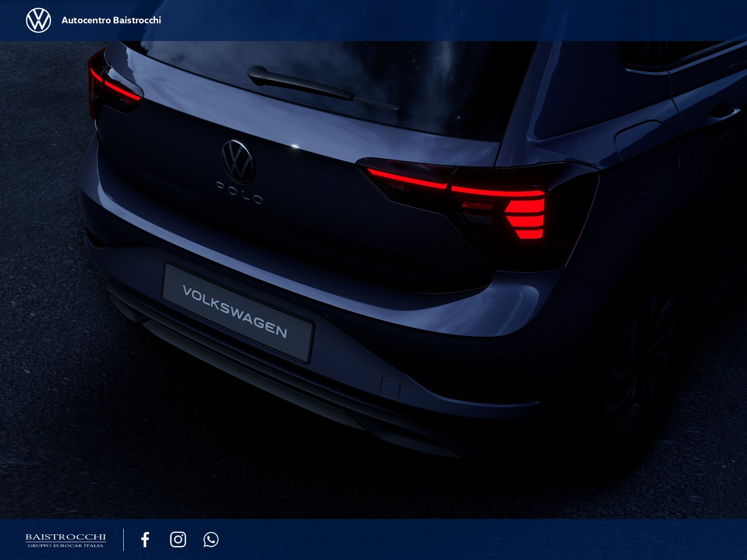Screen dimensions: 747x560
Task: Click the VW emblem on the tailgate
Action: coord(238,161)
